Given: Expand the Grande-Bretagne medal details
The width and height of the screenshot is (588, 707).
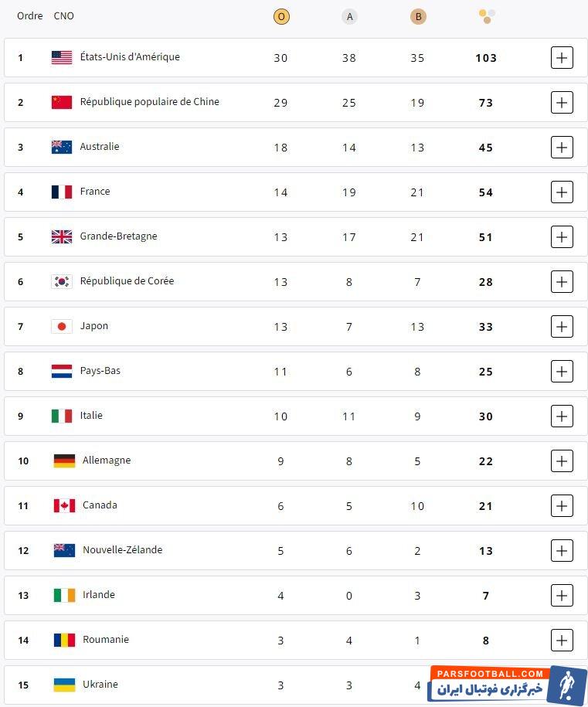Looking at the screenshot, I should pos(562,236).
